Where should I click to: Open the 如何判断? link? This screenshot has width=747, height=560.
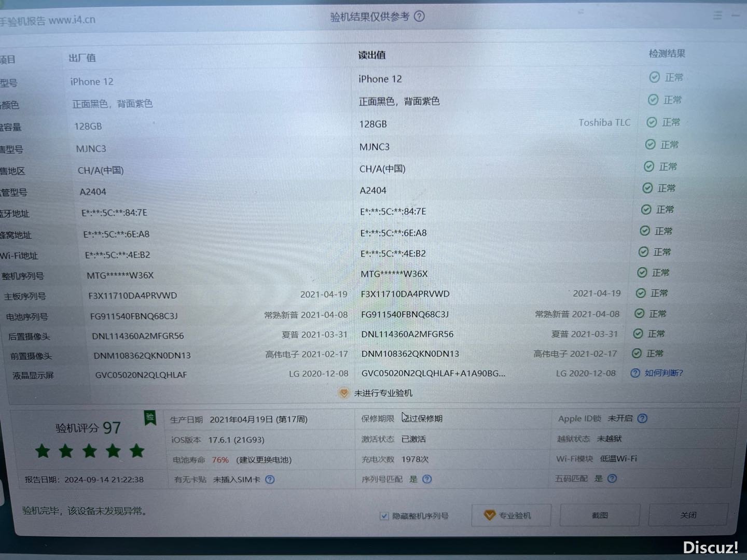(x=663, y=373)
